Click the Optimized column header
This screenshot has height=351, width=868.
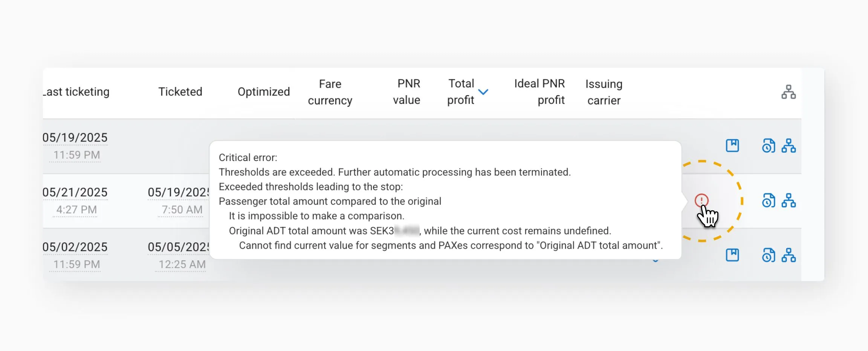pyautogui.click(x=264, y=92)
